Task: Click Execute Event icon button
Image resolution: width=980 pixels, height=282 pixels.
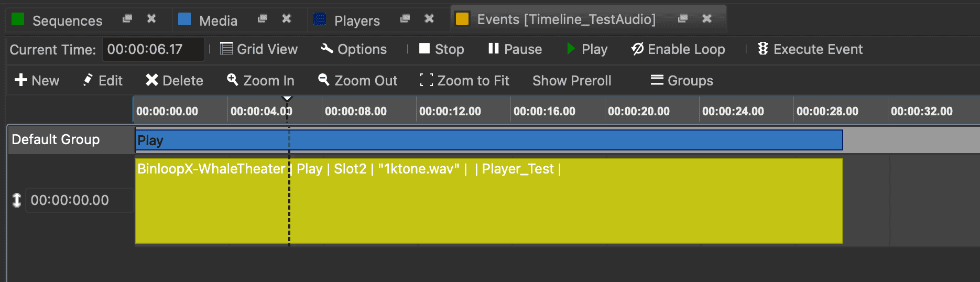Action: click(x=763, y=49)
